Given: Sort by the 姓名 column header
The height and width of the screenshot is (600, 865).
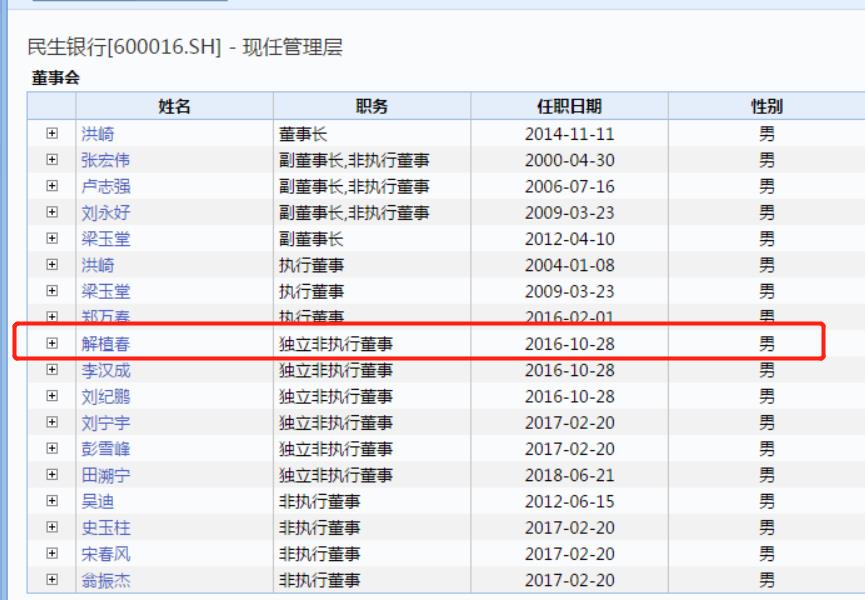Looking at the screenshot, I should [174, 106].
